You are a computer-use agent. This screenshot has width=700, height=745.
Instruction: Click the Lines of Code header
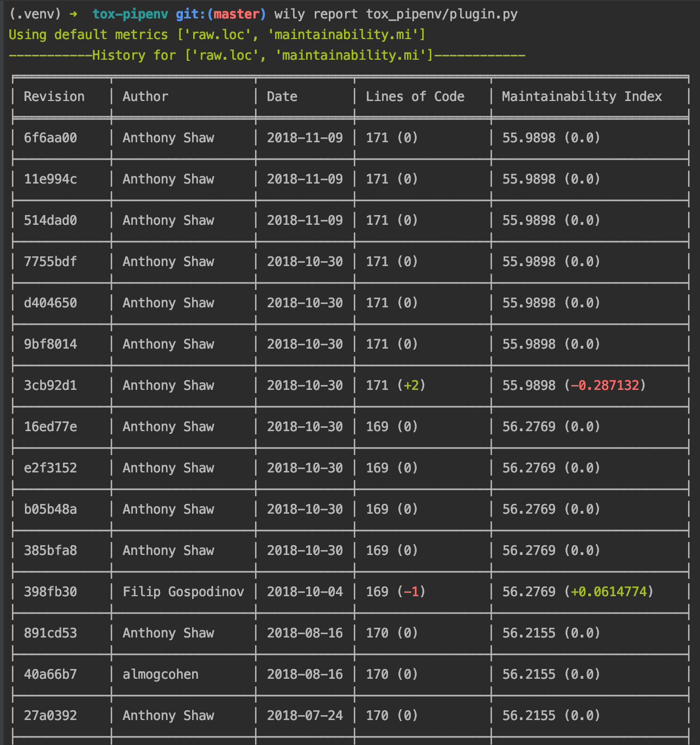point(415,97)
